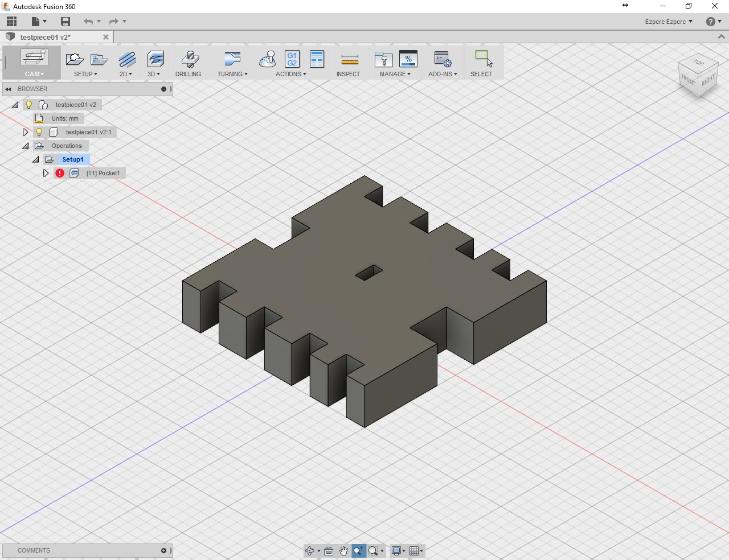Click the INSPECT label
This screenshot has height=560, width=729.
pos(349,74)
